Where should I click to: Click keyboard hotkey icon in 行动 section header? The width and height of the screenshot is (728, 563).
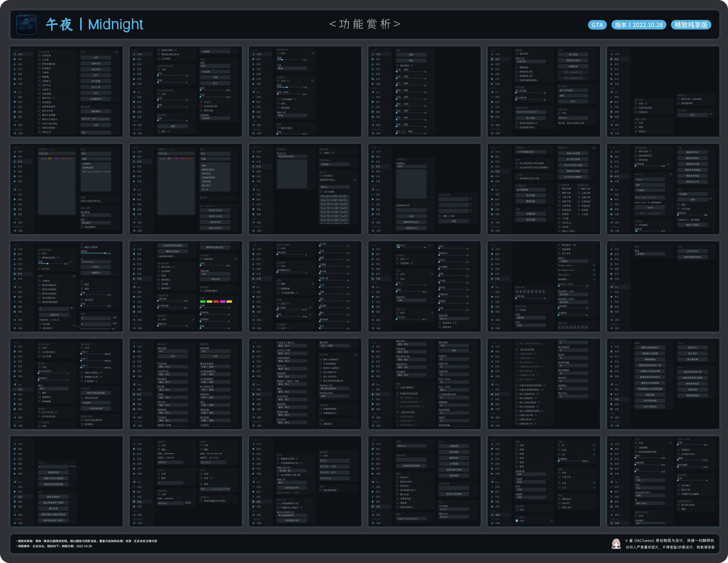[117, 52]
